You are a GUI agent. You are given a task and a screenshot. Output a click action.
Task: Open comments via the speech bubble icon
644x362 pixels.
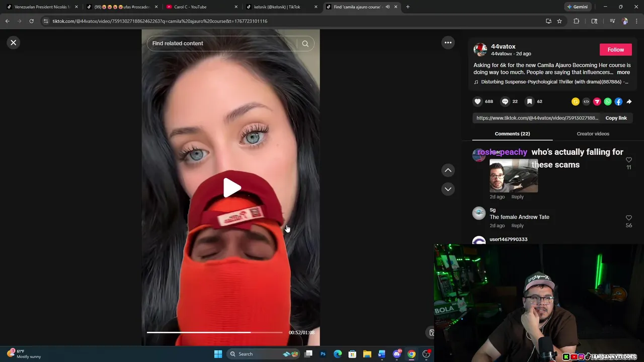[505, 102]
